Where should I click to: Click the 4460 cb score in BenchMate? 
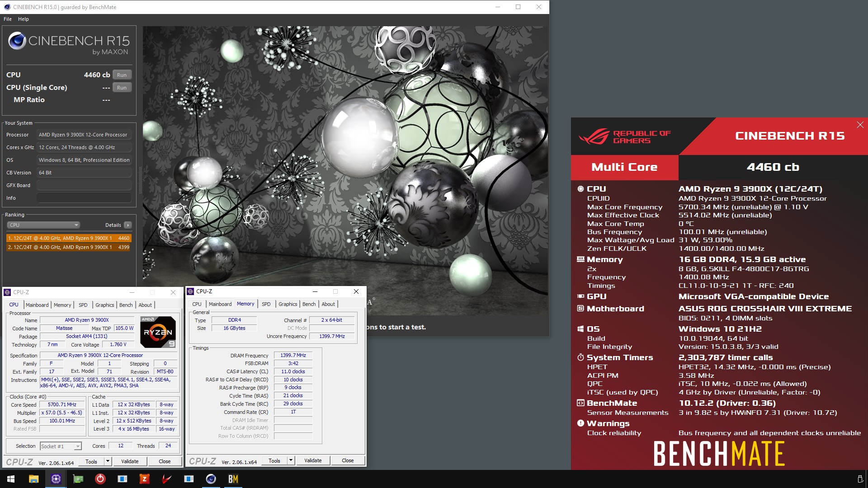pyautogui.click(x=773, y=167)
